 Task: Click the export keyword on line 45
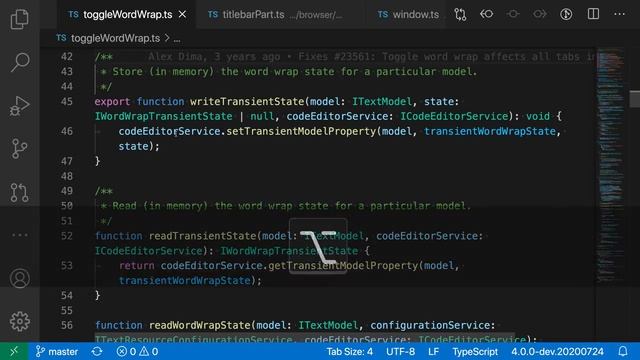[x=112, y=101]
